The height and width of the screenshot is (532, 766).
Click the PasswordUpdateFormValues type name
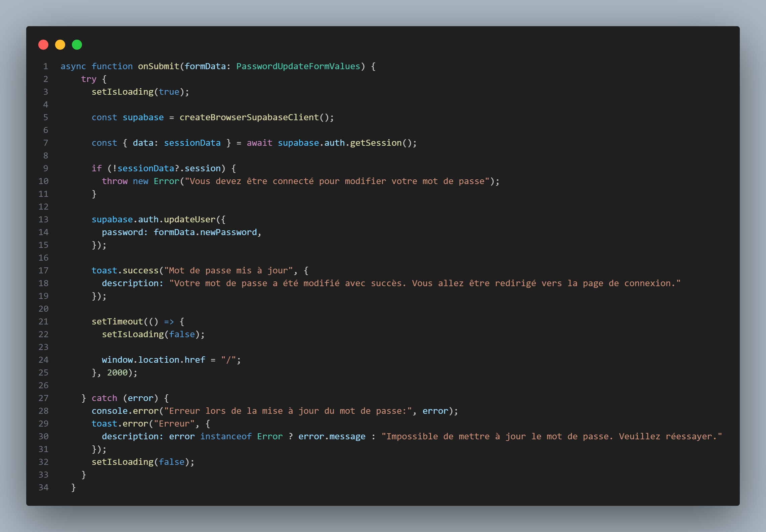[298, 66]
